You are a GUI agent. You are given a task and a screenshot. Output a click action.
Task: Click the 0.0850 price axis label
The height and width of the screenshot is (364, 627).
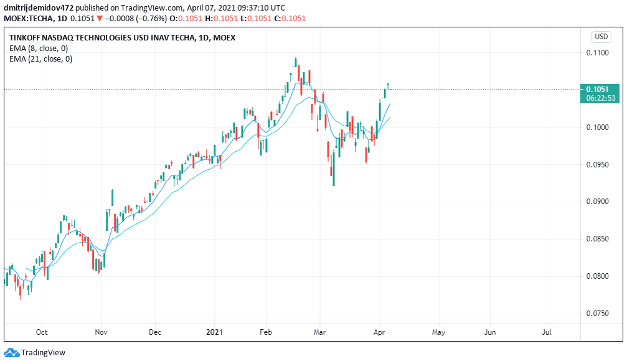pyautogui.click(x=597, y=239)
